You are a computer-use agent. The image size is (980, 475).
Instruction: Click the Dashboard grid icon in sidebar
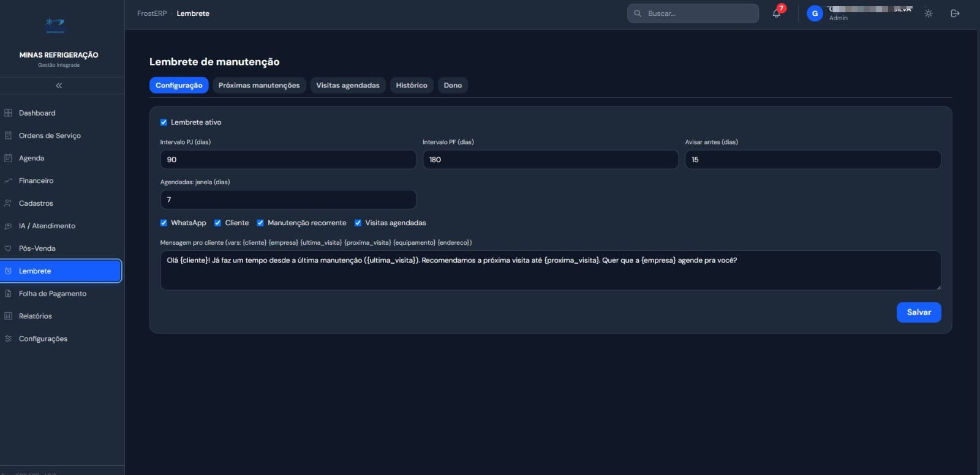[x=8, y=113]
